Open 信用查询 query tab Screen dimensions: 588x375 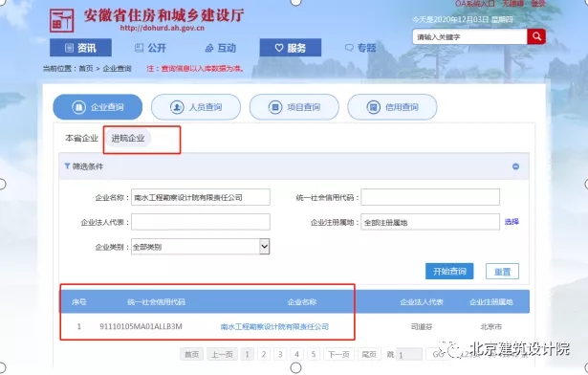click(392, 107)
